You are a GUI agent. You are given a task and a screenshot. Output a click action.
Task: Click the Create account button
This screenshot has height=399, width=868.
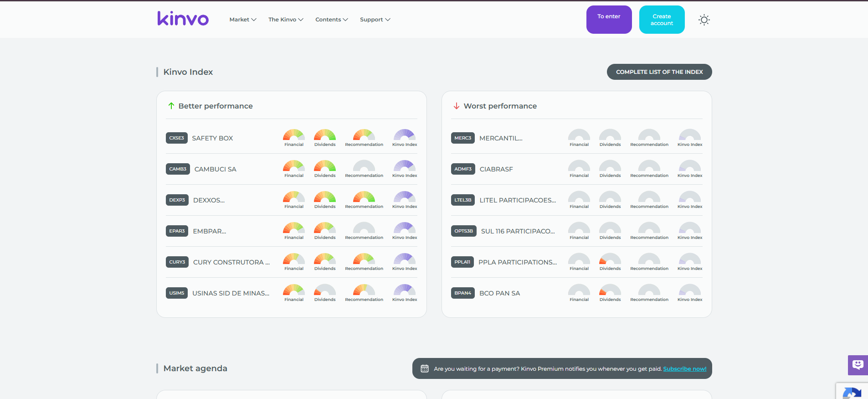click(662, 20)
